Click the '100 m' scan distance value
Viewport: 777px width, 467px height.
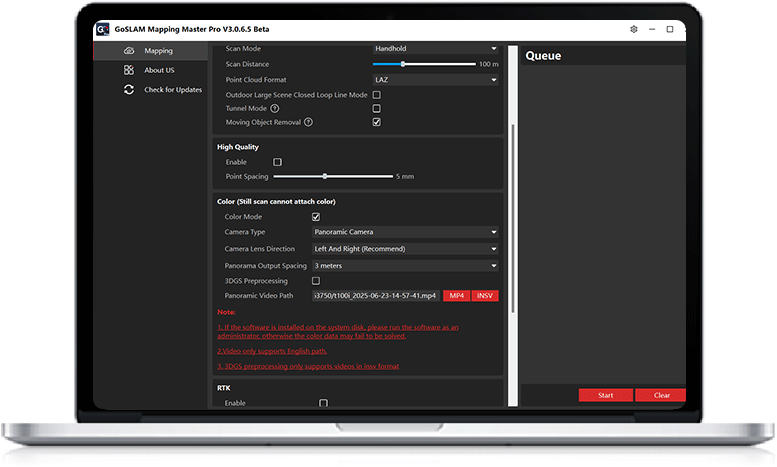[489, 64]
